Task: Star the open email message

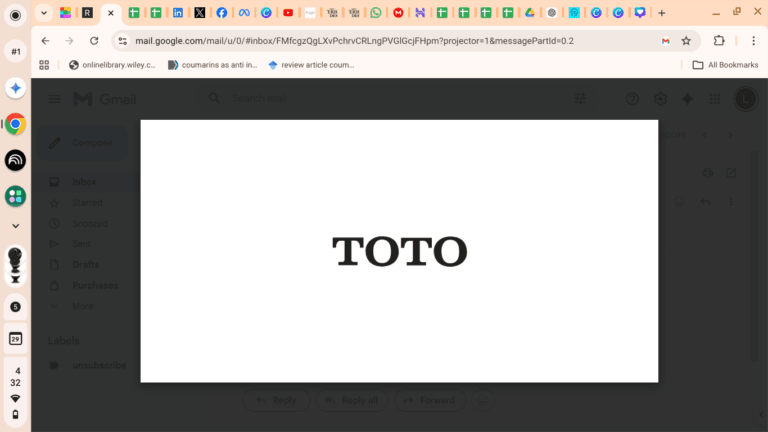Action: pyautogui.click(x=679, y=202)
